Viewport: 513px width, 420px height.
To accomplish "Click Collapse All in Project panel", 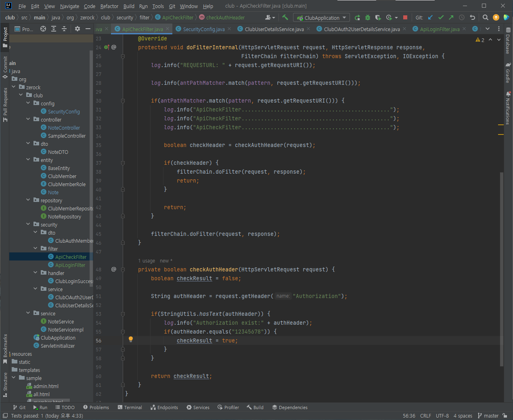I will (64, 29).
